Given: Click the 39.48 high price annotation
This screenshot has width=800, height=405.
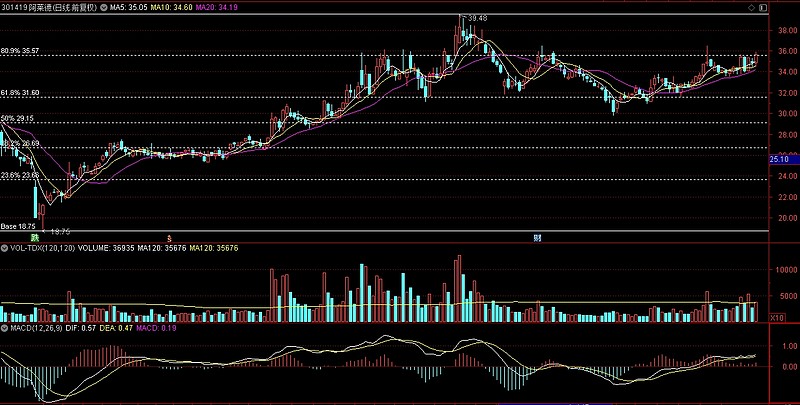Looking at the screenshot, I should click(x=478, y=18).
